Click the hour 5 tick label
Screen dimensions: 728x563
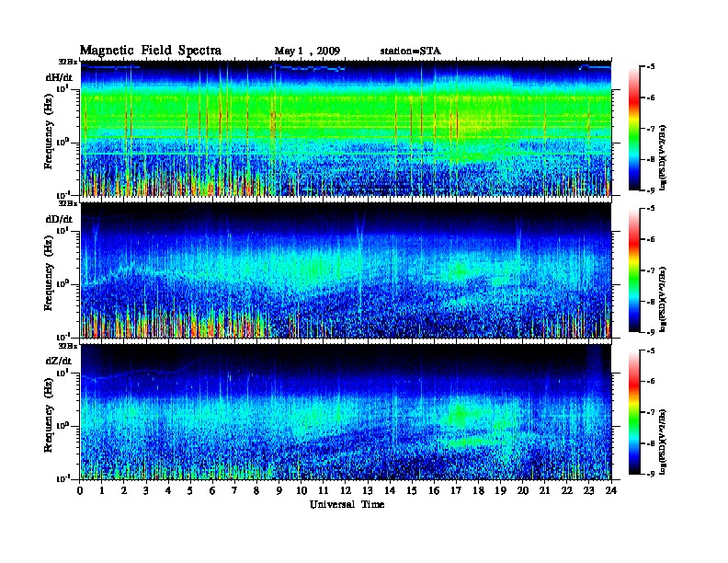190,490
